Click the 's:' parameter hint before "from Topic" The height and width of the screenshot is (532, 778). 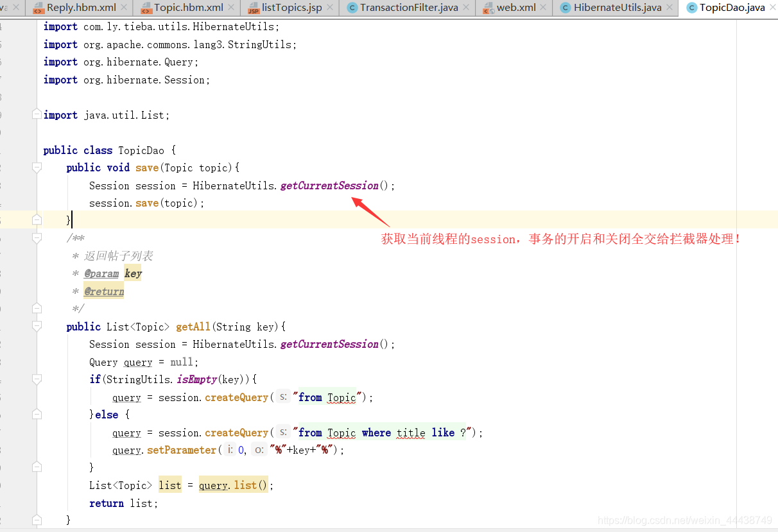(283, 397)
